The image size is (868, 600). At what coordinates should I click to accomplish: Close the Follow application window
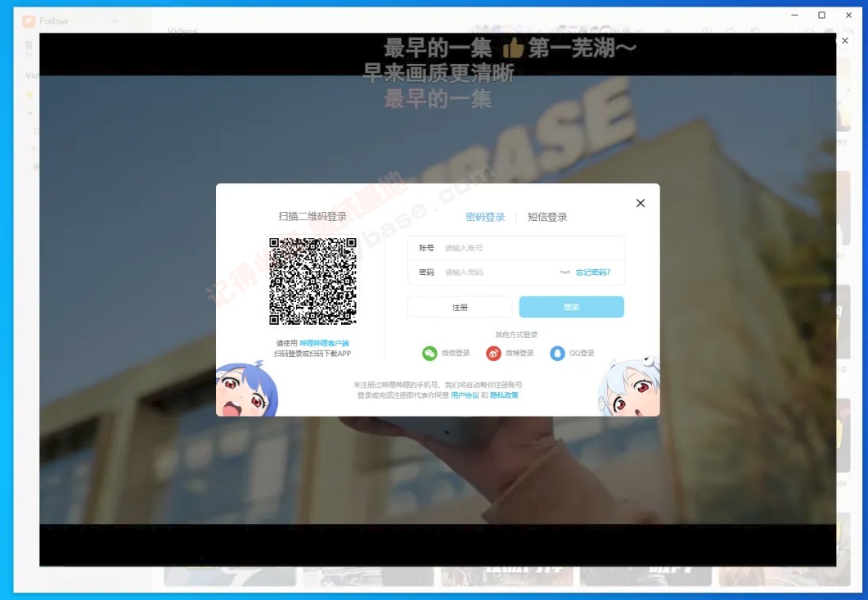(848, 16)
